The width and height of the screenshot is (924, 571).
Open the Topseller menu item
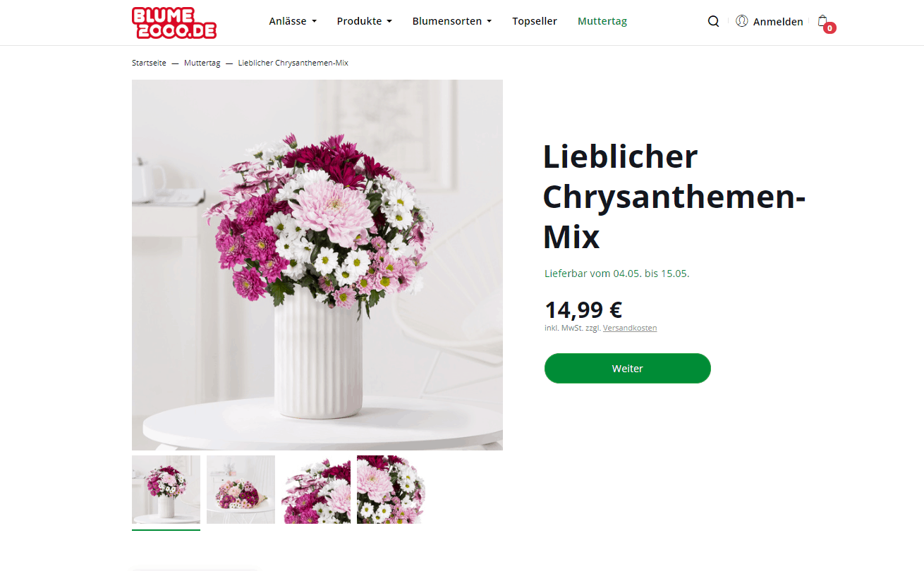click(x=535, y=21)
